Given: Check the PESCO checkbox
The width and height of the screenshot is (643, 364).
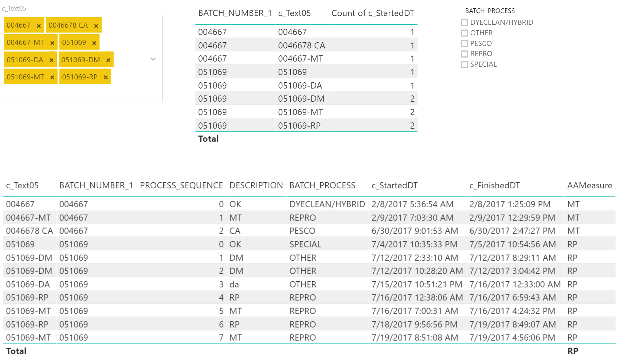Looking at the screenshot, I should pyautogui.click(x=464, y=43).
